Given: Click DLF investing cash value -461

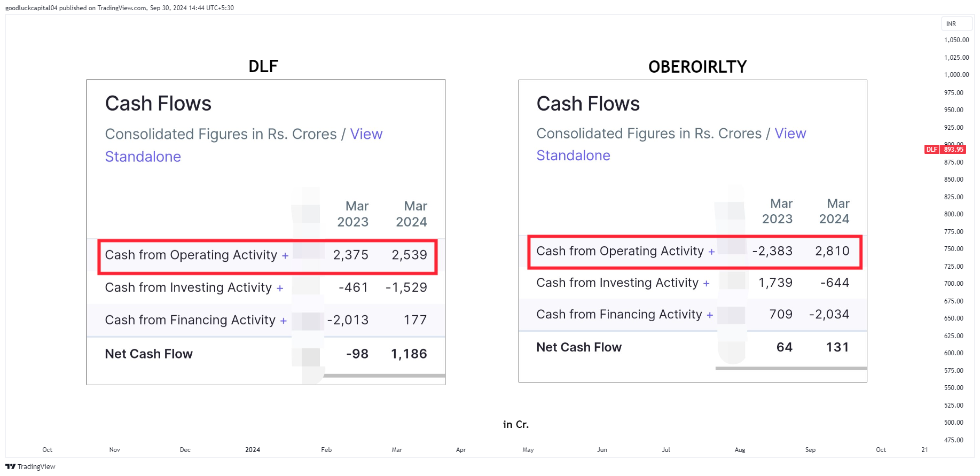Looking at the screenshot, I should tap(354, 287).
